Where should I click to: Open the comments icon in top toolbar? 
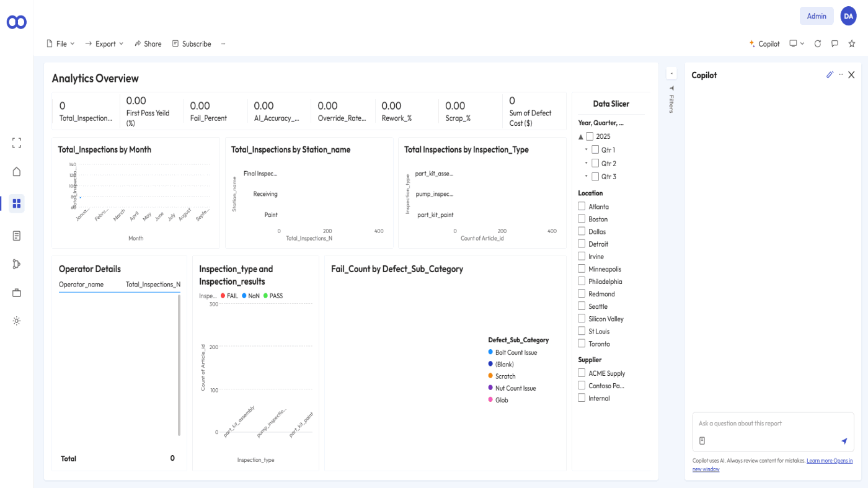coord(835,43)
